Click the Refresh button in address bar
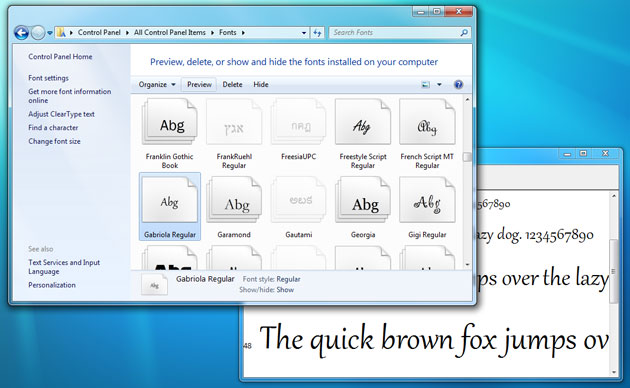Viewport: 630px width, 388px height. 317,33
